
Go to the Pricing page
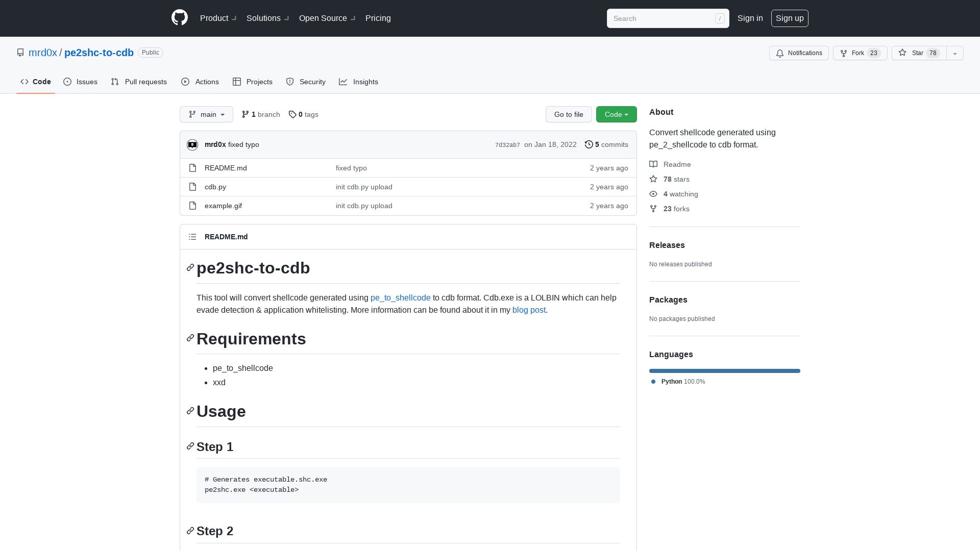point(378,18)
